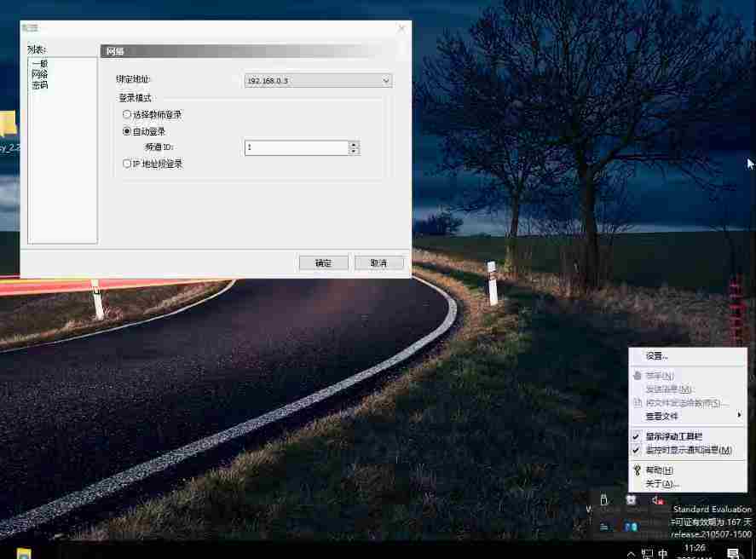Click the 取消 button
Screen dimensions: 756x559
point(378,263)
